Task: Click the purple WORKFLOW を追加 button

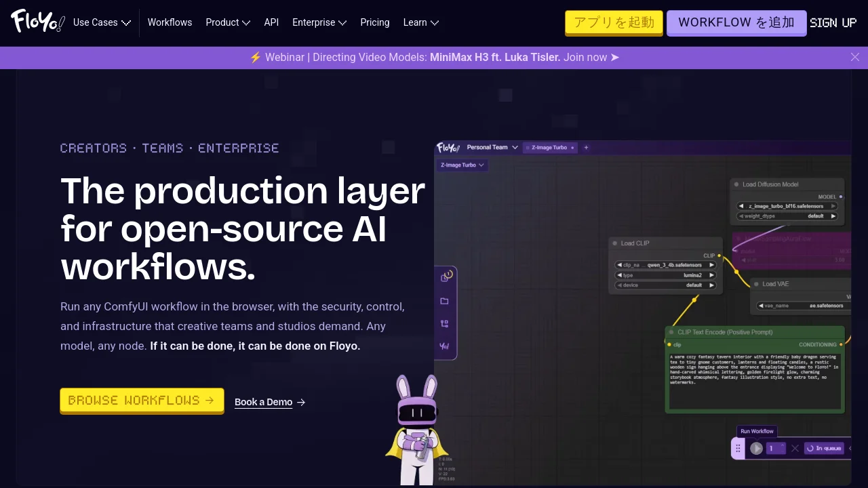Action: [736, 22]
